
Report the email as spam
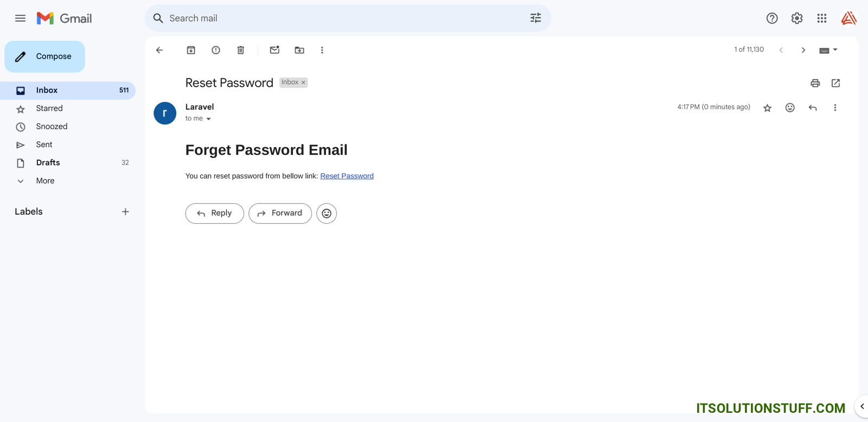pyautogui.click(x=216, y=50)
